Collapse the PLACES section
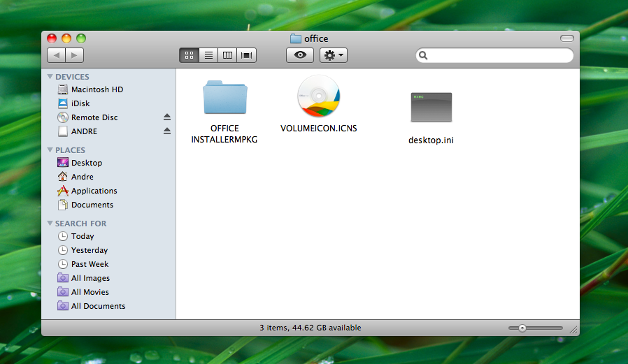Viewport: 628px width, 364px height. click(x=50, y=150)
